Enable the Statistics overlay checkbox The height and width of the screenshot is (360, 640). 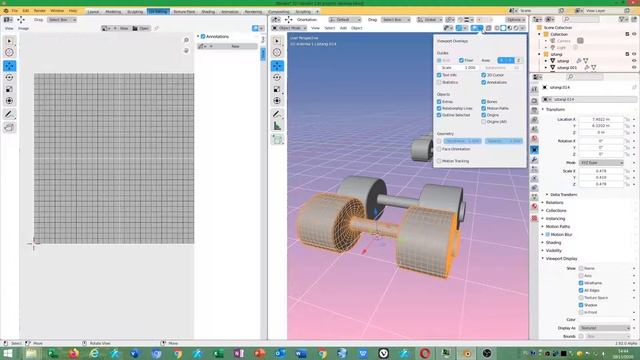439,82
